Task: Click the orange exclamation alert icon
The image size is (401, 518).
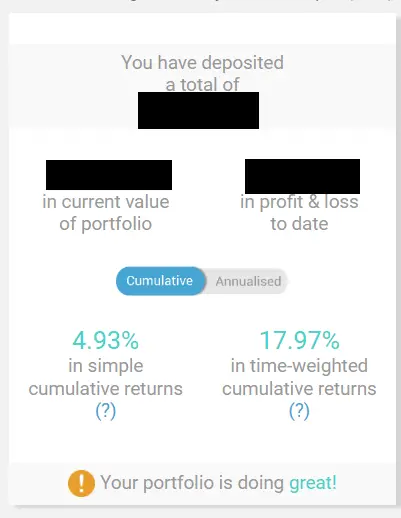Action: point(81,483)
